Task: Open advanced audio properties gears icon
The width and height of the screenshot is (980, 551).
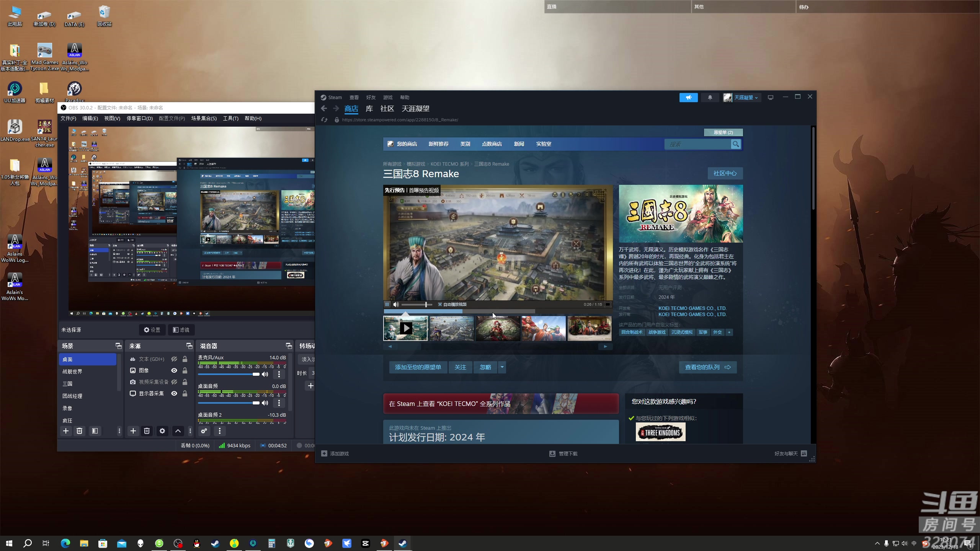Action: pyautogui.click(x=204, y=431)
